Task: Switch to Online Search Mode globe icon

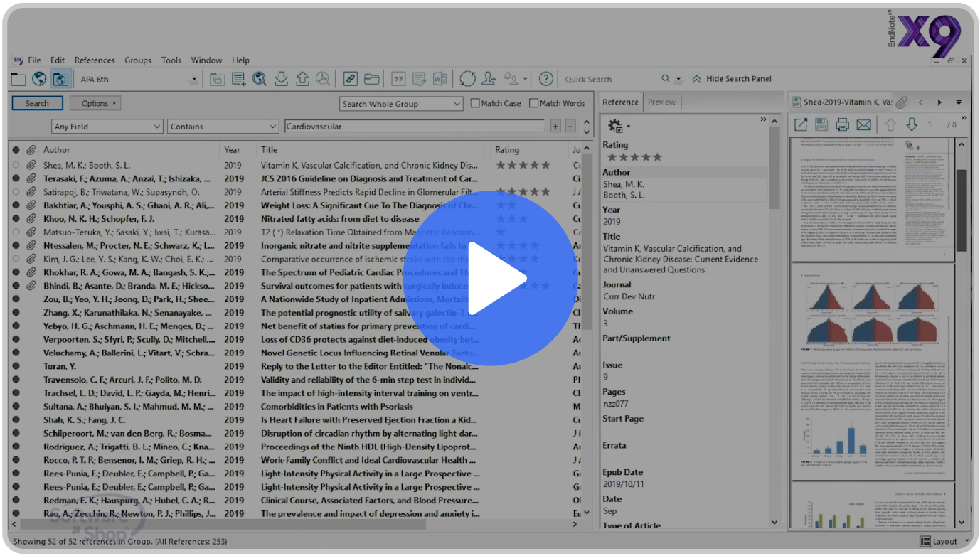Action: pos(40,79)
